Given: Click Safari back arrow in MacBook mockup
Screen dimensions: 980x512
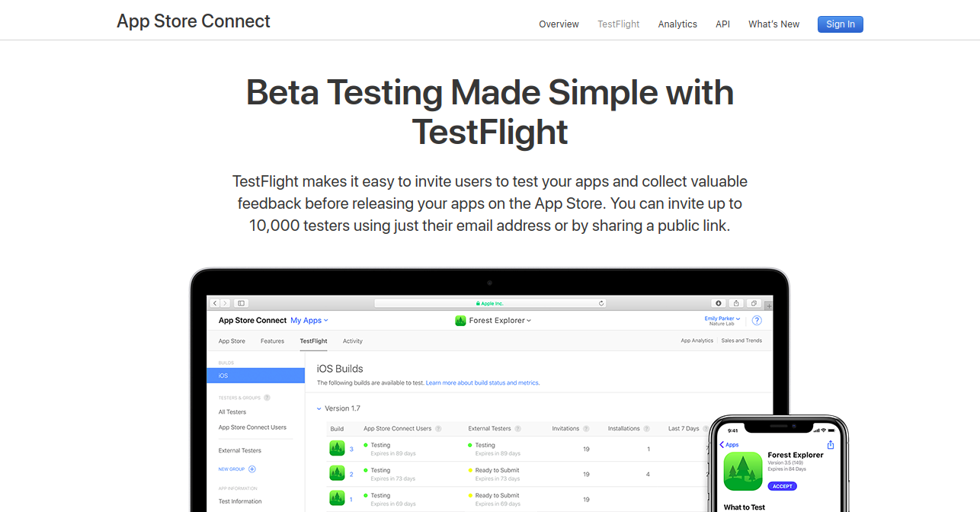Looking at the screenshot, I should pos(216,303).
